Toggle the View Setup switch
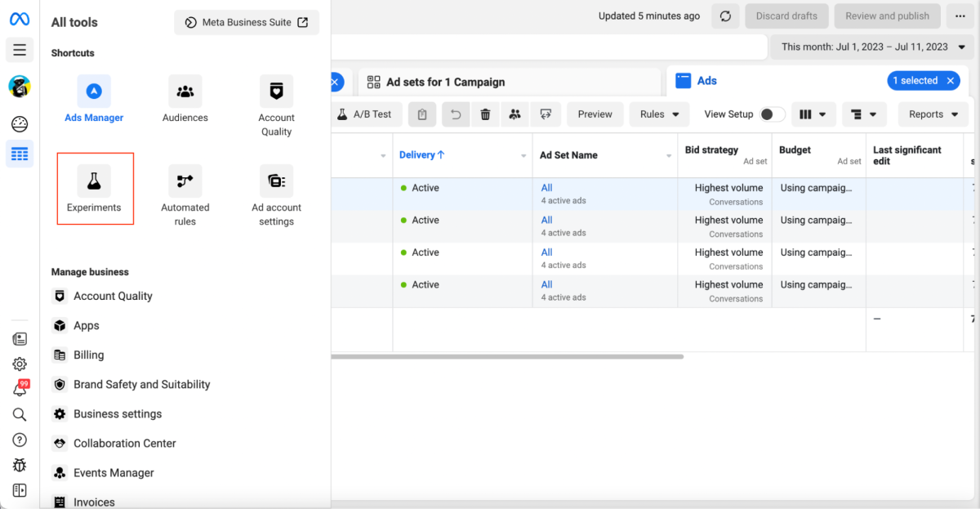 pos(773,114)
